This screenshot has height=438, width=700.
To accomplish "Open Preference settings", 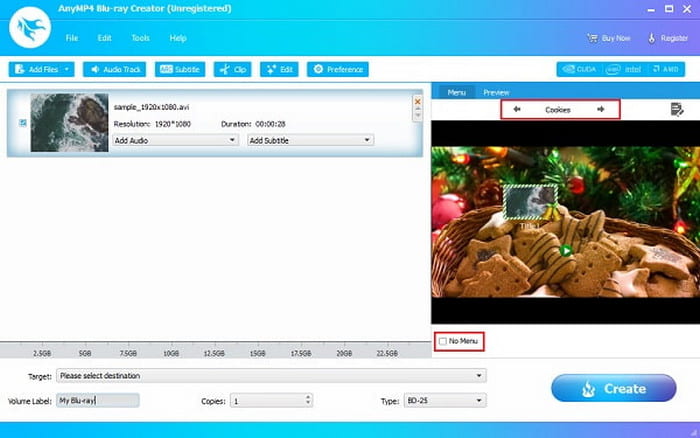I will pos(338,70).
